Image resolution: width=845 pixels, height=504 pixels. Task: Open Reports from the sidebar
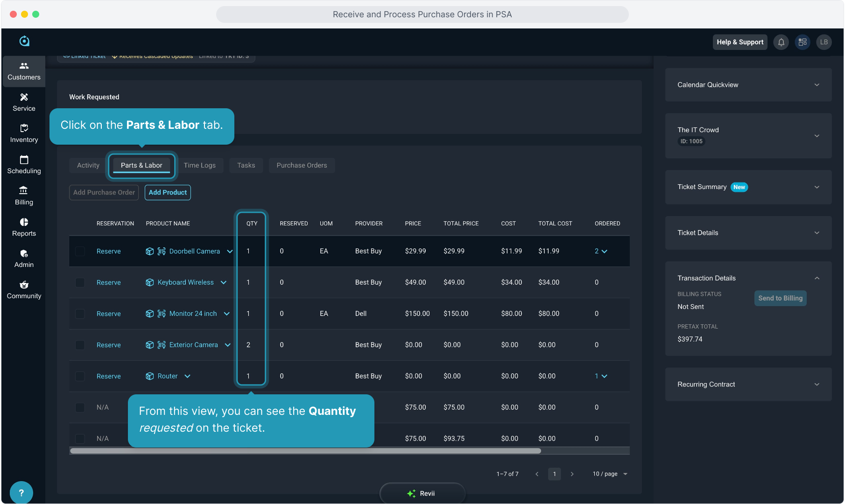[24, 227]
